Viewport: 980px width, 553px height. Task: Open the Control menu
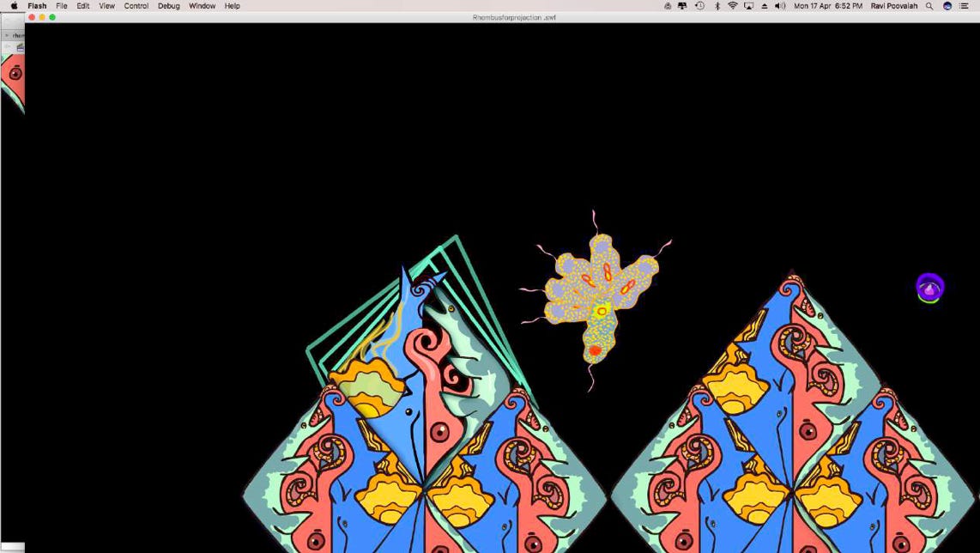tap(136, 6)
